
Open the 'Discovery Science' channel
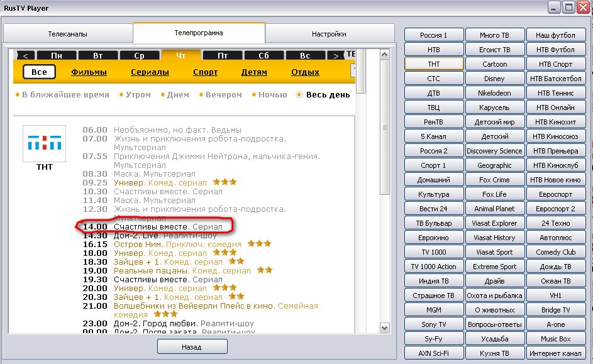[494, 151]
